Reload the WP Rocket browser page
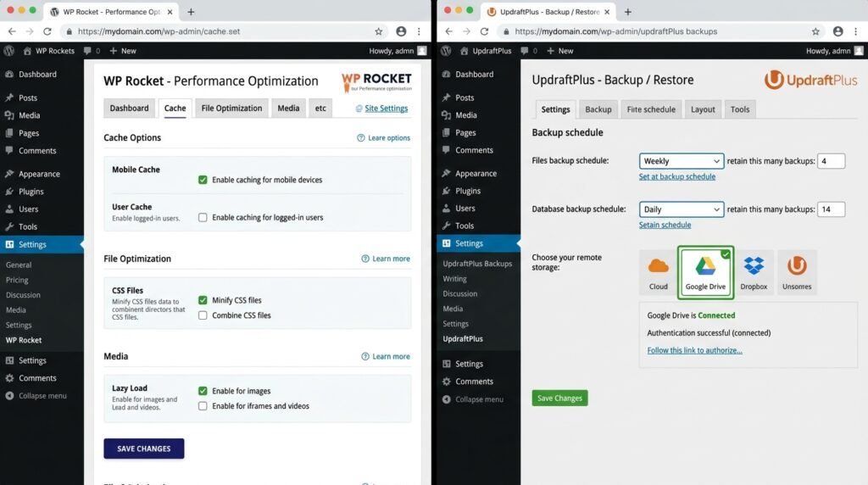Screen dimensions: 868x485 (x=47, y=31)
